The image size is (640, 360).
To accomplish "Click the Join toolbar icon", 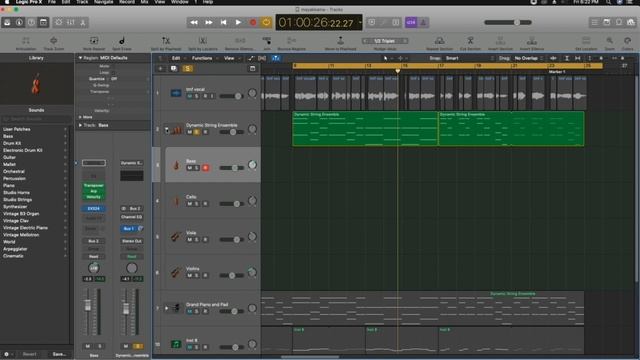I will pos(267,40).
